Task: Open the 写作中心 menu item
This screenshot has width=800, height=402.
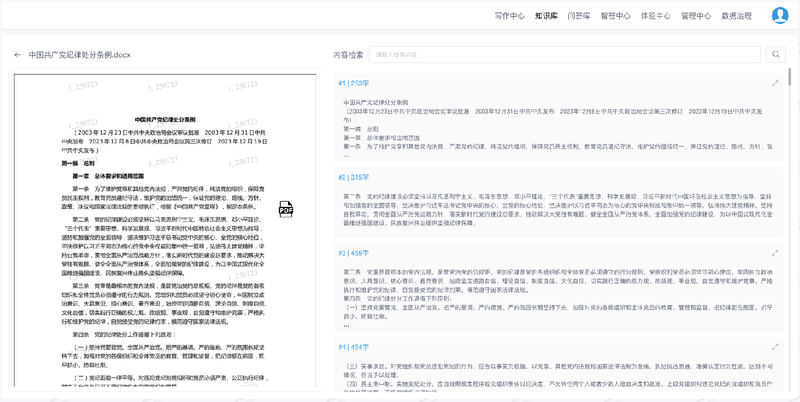Action: point(509,16)
